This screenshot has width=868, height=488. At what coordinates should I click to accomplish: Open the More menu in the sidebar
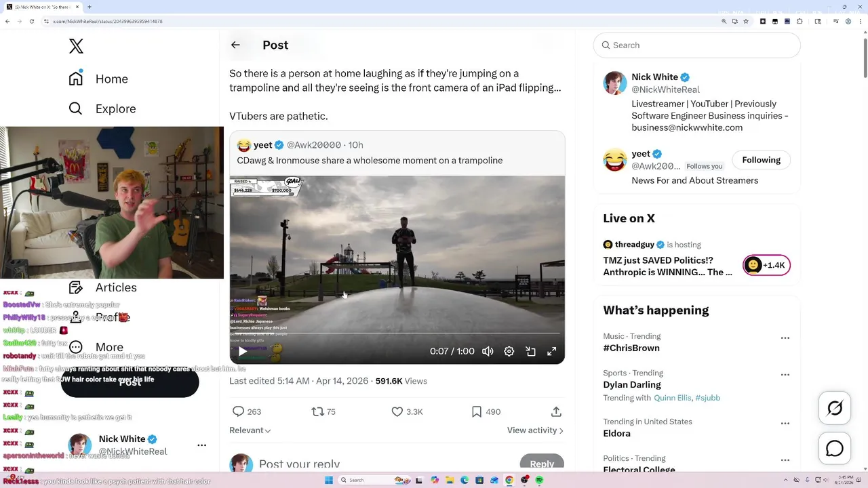point(96,347)
